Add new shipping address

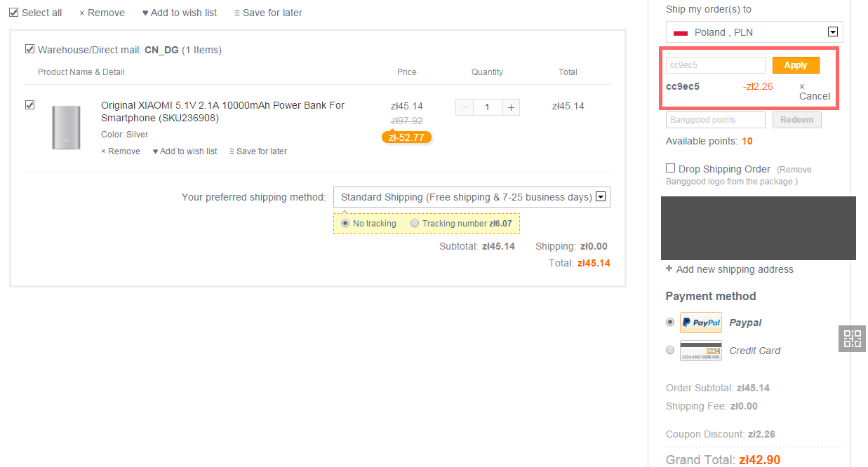(730, 269)
